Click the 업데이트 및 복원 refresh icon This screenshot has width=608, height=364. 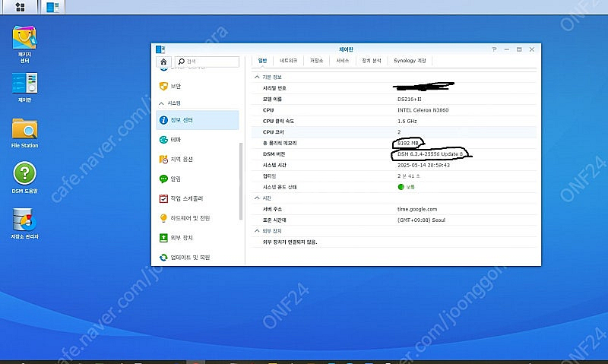[x=163, y=258]
